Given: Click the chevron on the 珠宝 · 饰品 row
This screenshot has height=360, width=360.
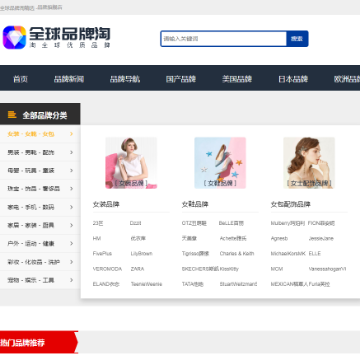Looking at the screenshot, I should [71, 189].
